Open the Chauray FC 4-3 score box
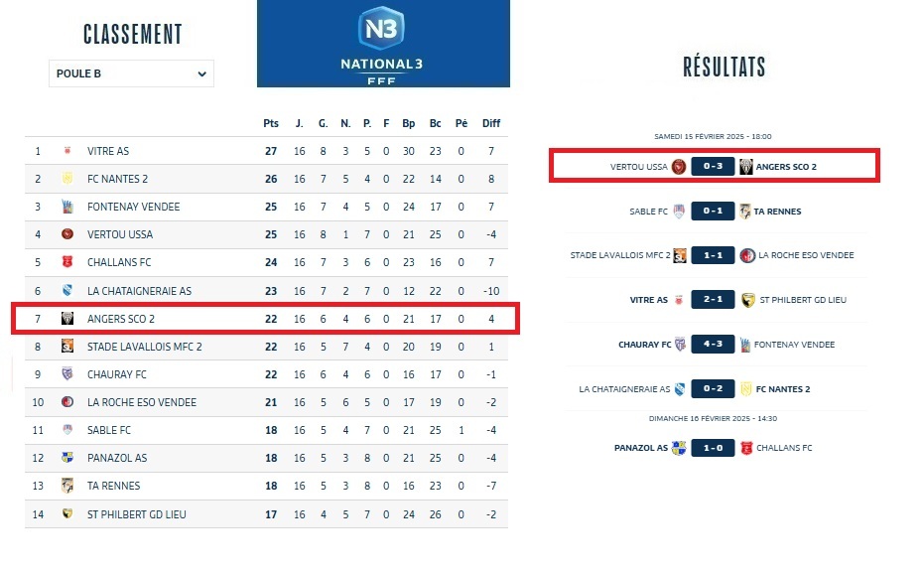 713,345
